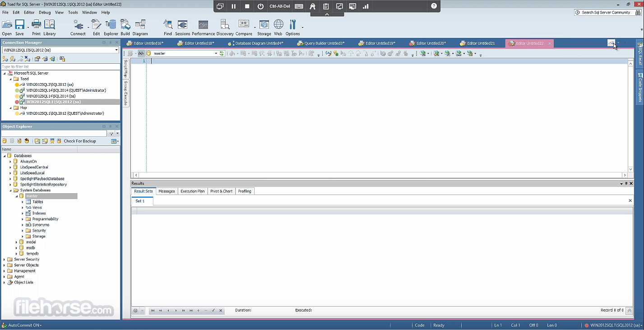Click the Check For Backup button
The height and width of the screenshot is (330, 644).
(80, 141)
